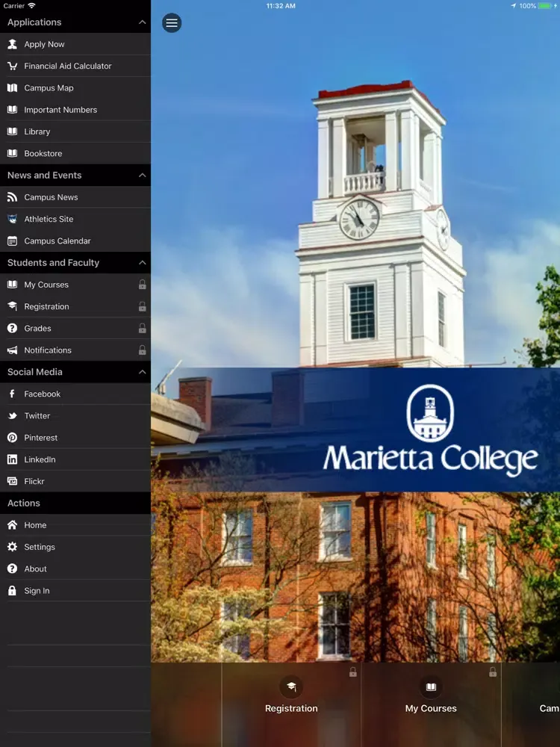Viewport: 560px width, 747px height.
Task: Go to Athletics Site link
Action: click(75, 219)
